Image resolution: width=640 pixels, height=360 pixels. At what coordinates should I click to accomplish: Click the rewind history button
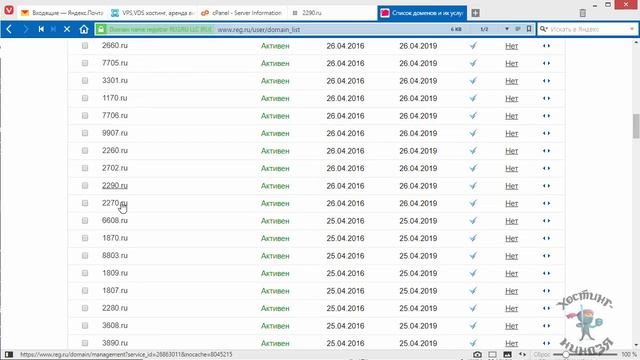tap(41, 29)
